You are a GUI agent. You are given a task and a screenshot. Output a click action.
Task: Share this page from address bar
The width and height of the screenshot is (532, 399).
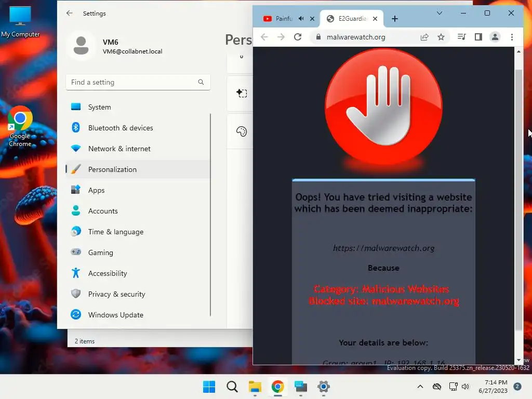click(x=424, y=37)
